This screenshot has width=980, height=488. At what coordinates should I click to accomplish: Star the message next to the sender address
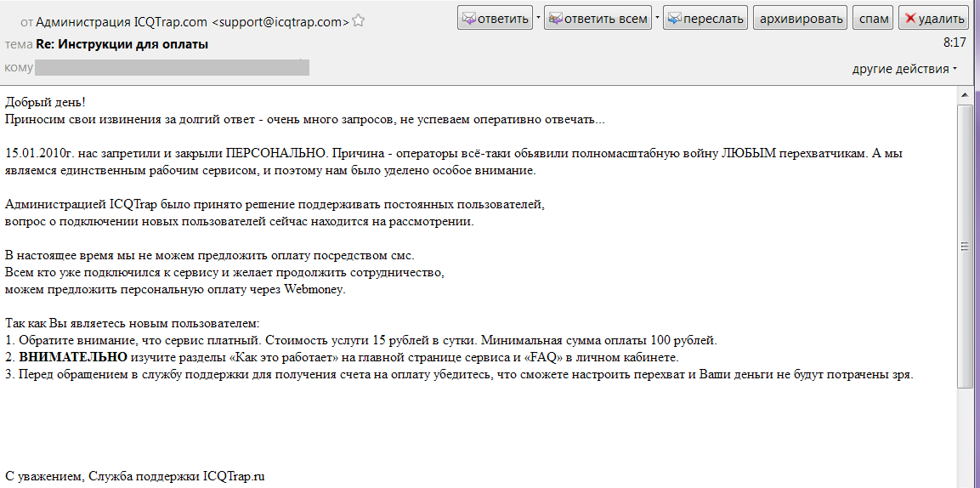(x=358, y=22)
